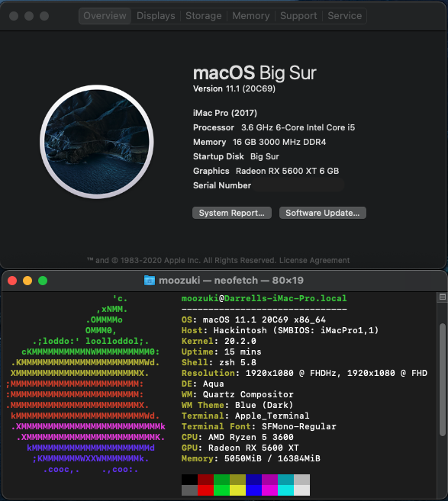Zoom Terminal with the green button
Viewport: 448px width, 501px height.
click(x=43, y=281)
